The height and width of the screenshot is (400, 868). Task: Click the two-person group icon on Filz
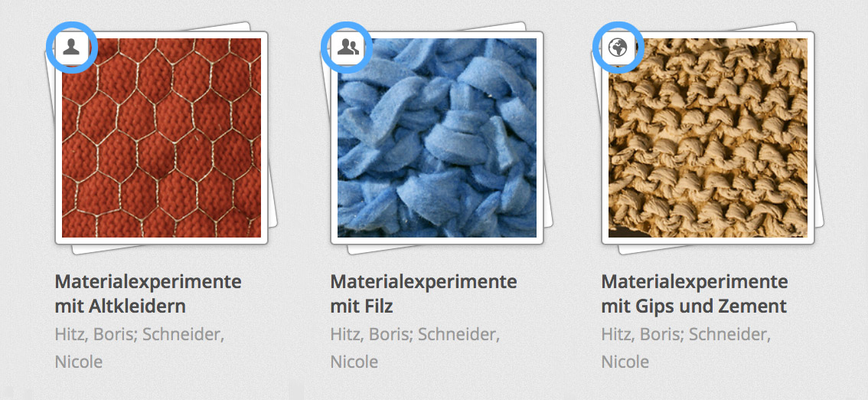pyautogui.click(x=347, y=48)
